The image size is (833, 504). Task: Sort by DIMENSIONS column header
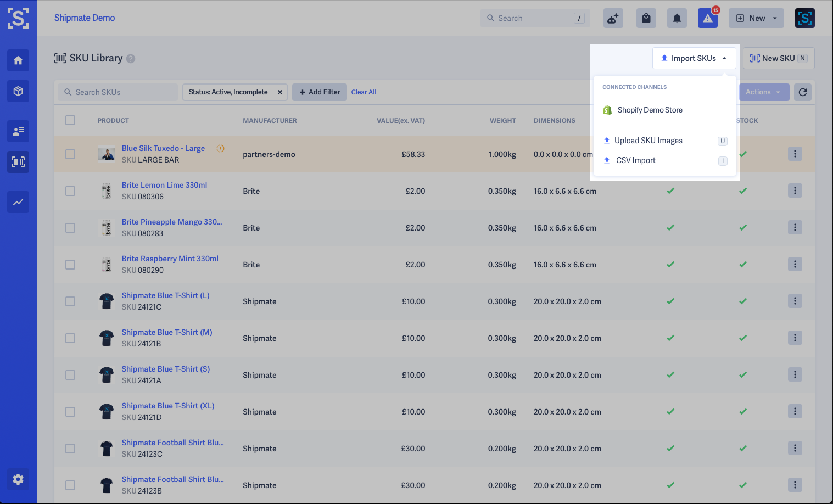coord(555,121)
